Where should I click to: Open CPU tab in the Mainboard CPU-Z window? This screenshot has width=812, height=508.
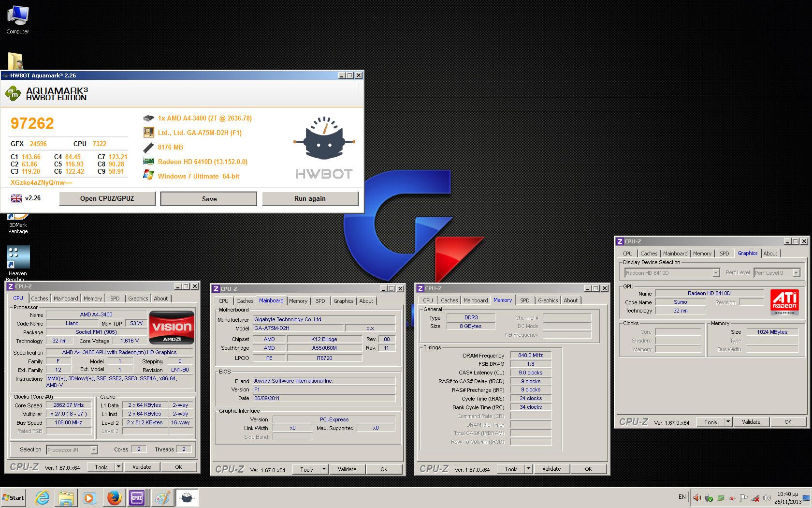(x=224, y=301)
